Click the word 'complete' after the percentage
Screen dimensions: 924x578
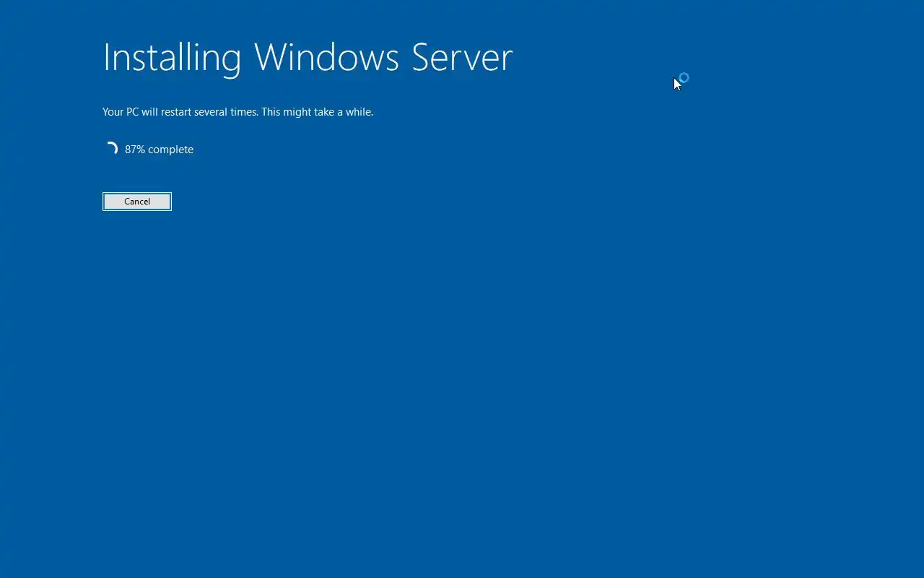click(x=170, y=150)
